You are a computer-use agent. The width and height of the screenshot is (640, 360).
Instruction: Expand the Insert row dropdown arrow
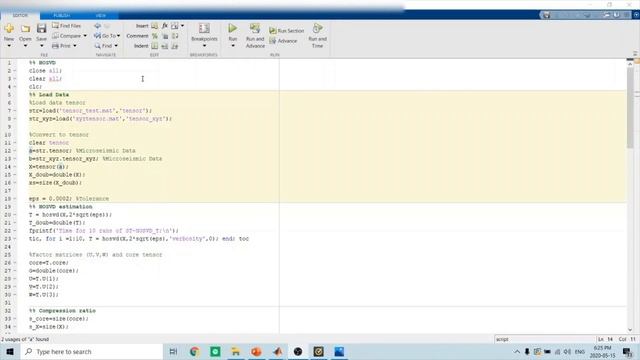coord(182,26)
